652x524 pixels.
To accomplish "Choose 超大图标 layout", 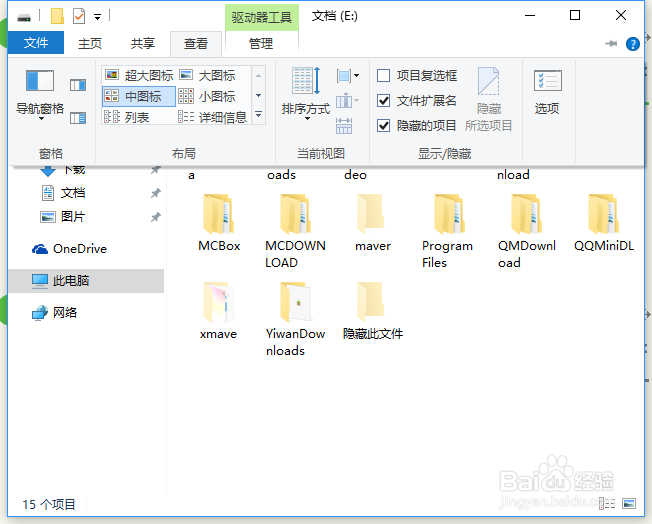I will (x=139, y=75).
